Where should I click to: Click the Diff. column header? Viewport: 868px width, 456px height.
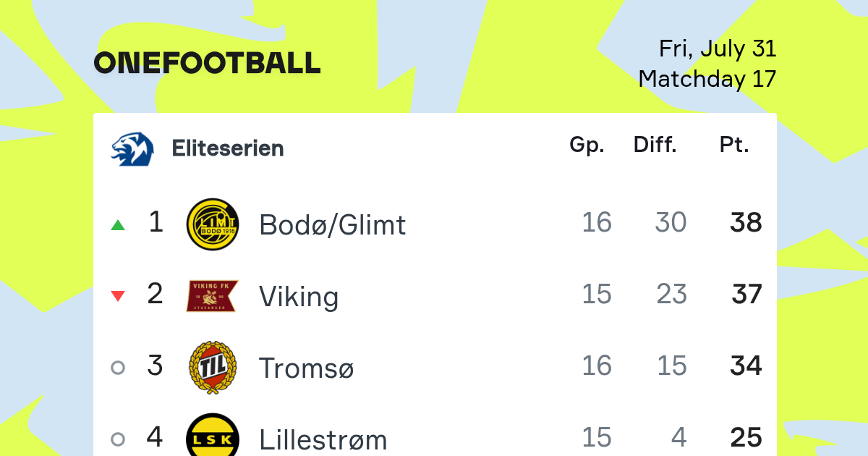click(x=655, y=145)
